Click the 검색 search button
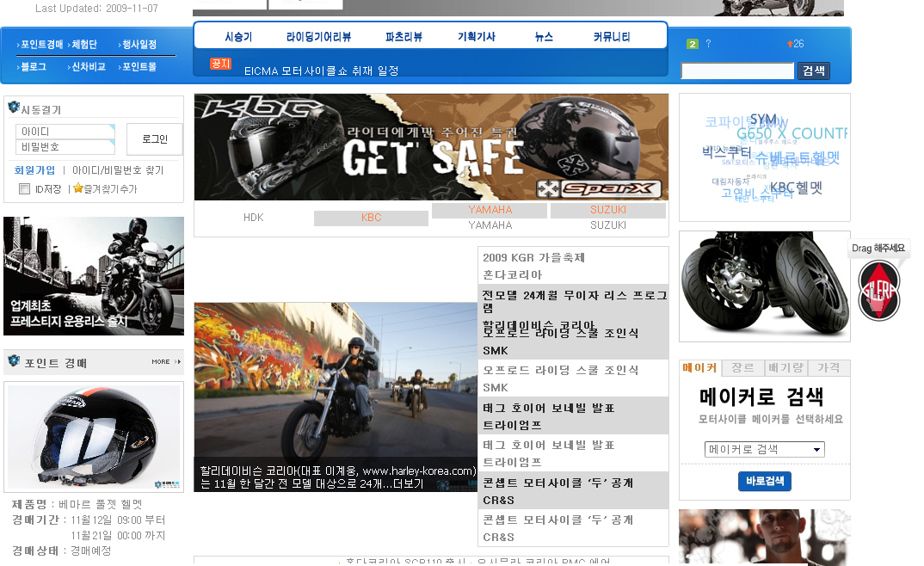The image size is (924, 566). pos(814,71)
